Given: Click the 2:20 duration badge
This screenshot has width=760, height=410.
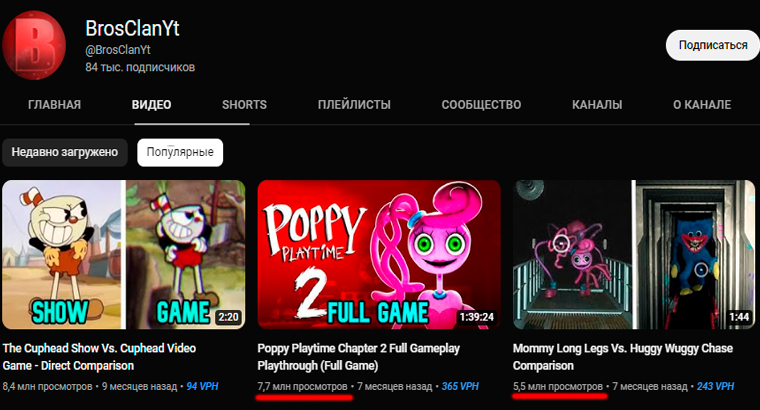Looking at the screenshot, I should [x=228, y=317].
